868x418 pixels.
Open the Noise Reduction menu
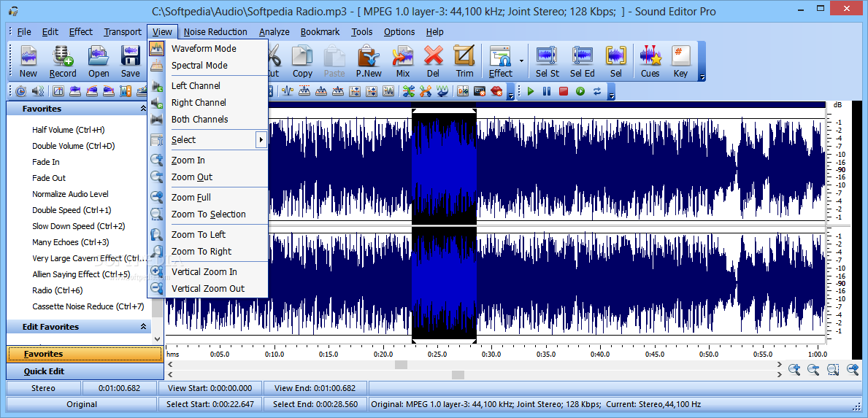(x=215, y=31)
